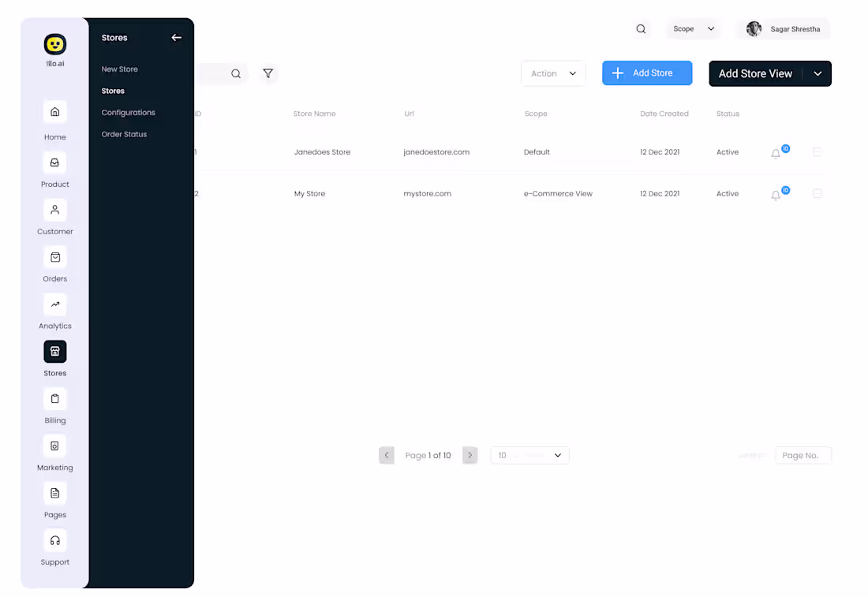Image resolution: width=868 pixels, height=597 pixels.
Task: Go to Configurations in the Stores menu
Action: tap(128, 112)
